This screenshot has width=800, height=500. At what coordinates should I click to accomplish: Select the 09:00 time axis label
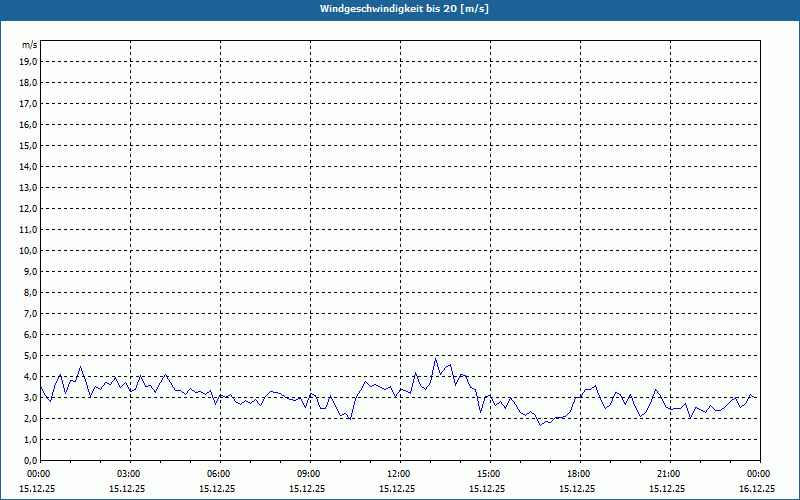pyautogui.click(x=308, y=474)
